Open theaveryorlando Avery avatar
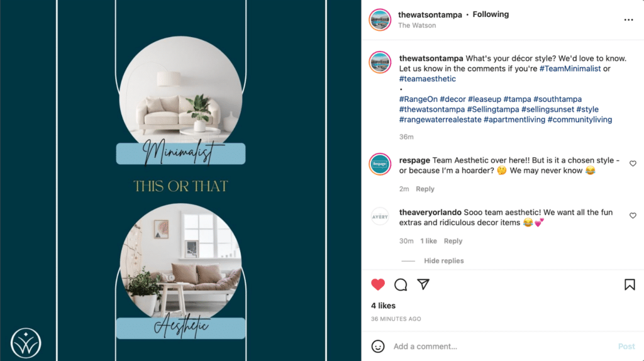This screenshot has width=644, height=361. coord(380,216)
